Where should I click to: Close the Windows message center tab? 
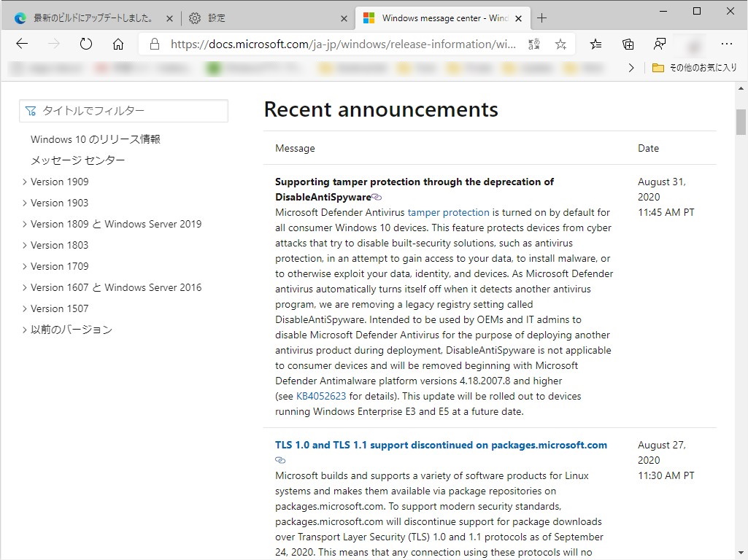coord(519,18)
